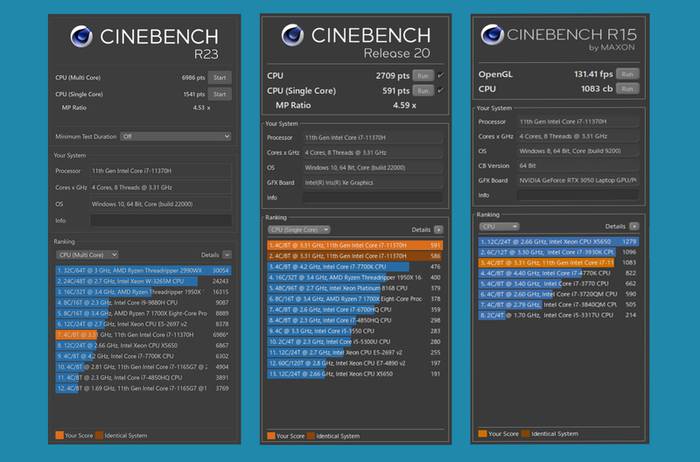Click the R15 Info input field
The height and width of the screenshot is (462, 700).
577,195
